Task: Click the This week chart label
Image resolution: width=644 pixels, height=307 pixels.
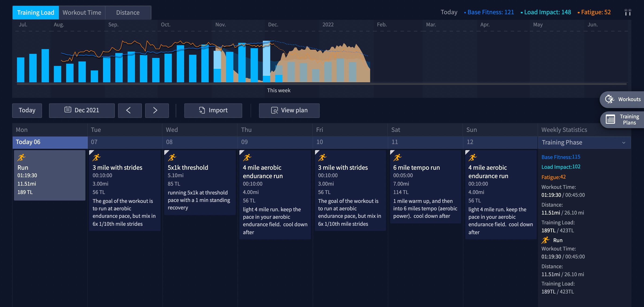Action: [279, 90]
